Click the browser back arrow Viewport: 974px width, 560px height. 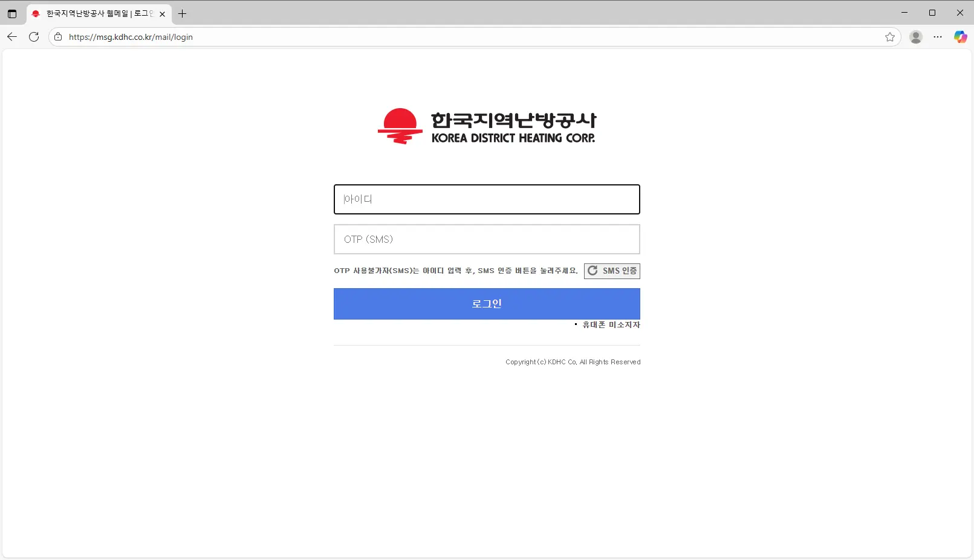(12, 37)
